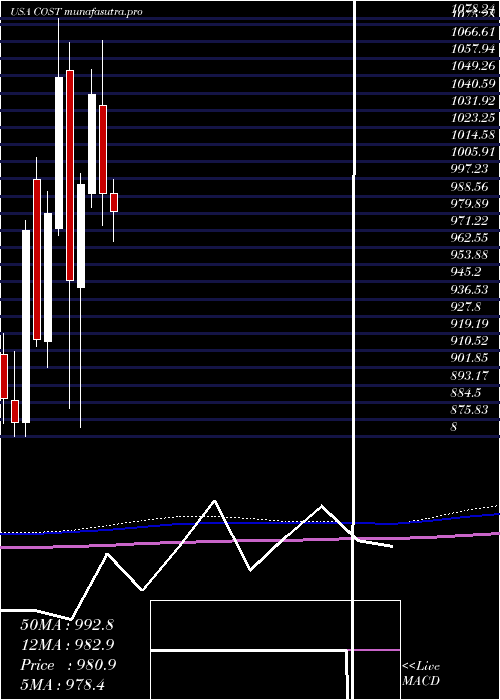Select the 979.89 axis value
This screenshot has width=500, height=700.
pos(469,203)
